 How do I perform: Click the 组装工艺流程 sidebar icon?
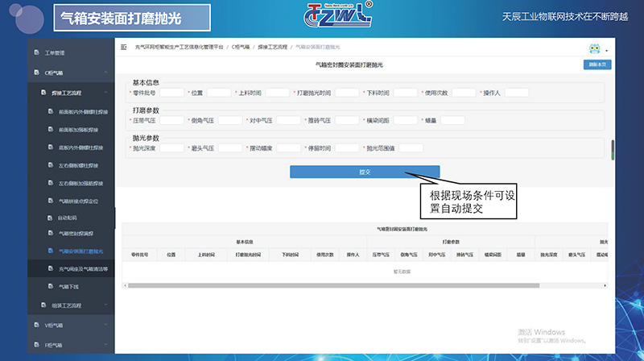click(x=43, y=305)
